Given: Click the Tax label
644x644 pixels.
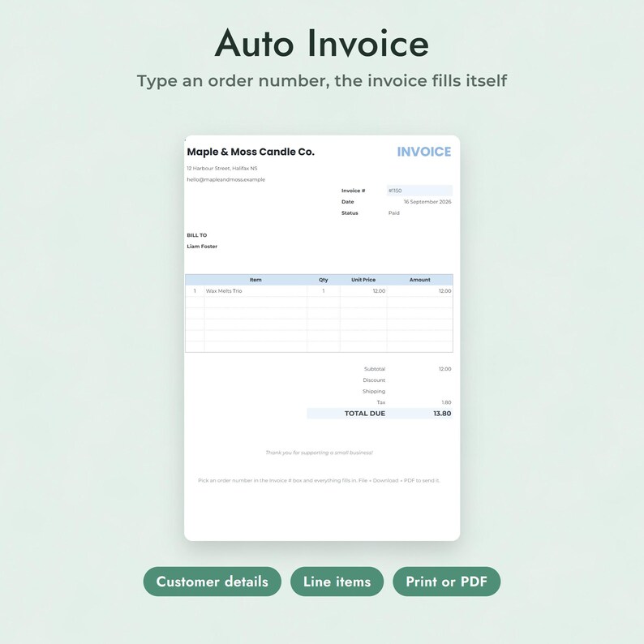Looking at the screenshot, I should pyautogui.click(x=380, y=402).
